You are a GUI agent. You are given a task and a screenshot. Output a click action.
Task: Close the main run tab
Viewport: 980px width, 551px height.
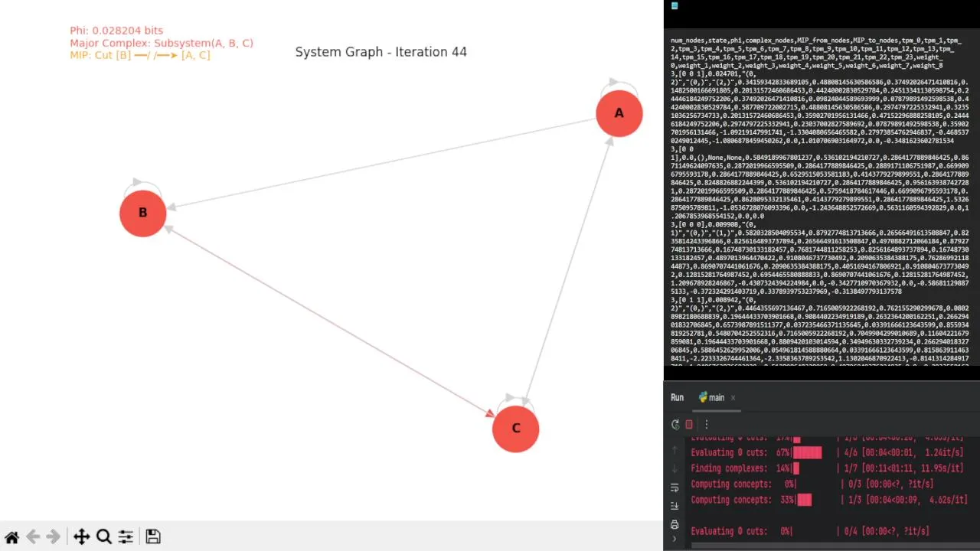click(733, 398)
